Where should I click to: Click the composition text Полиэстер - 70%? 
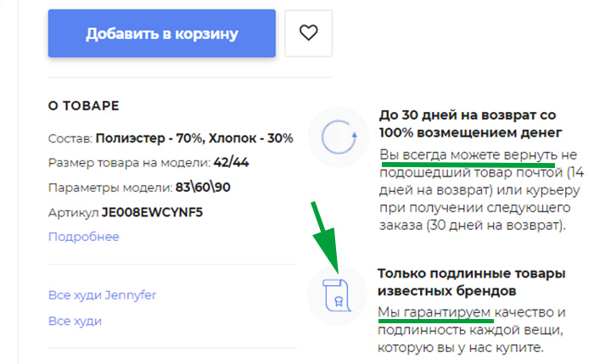(x=148, y=138)
